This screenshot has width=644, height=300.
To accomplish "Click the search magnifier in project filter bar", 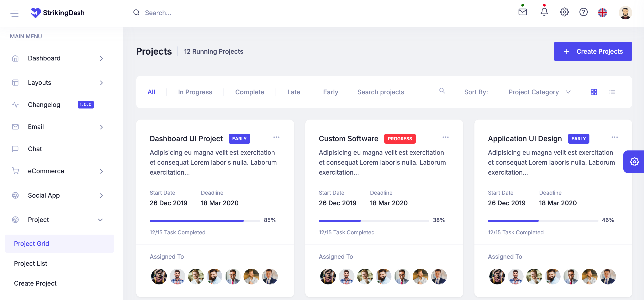I will tap(442, 91).
